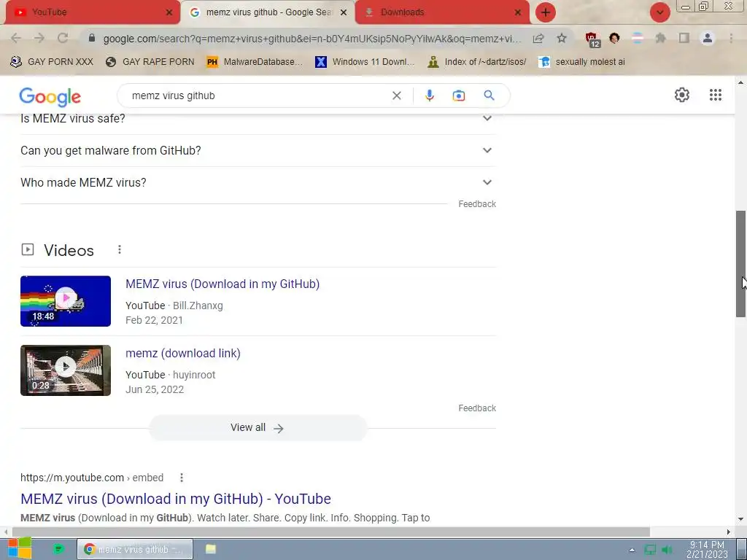
Task: Open the Google apps grid
Action: [x=715, y=95]
